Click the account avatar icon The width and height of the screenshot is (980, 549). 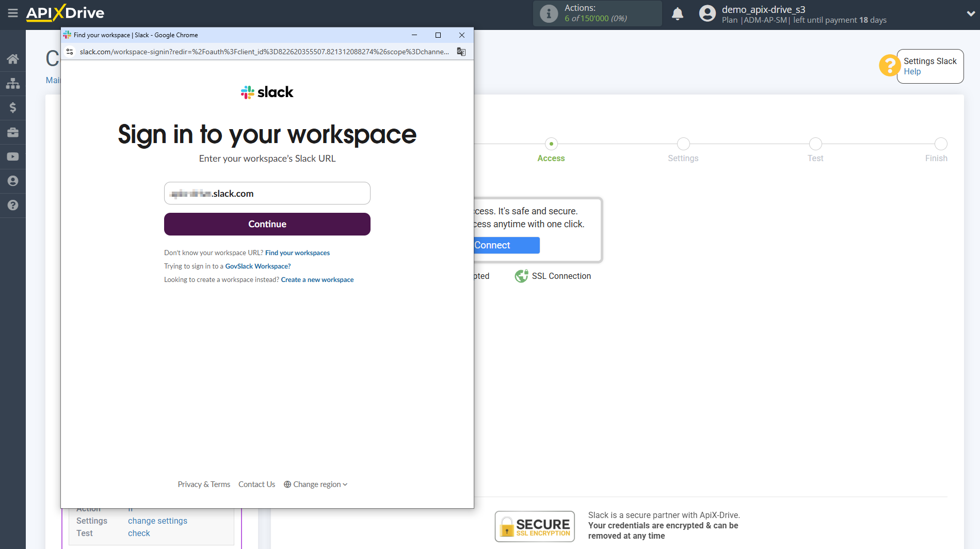pos(707,13)
